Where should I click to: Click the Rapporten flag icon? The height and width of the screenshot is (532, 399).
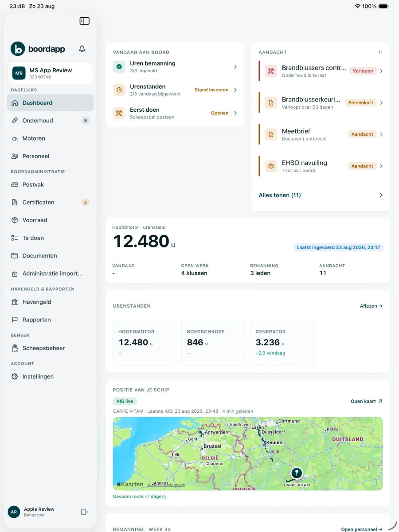[15, 320]
